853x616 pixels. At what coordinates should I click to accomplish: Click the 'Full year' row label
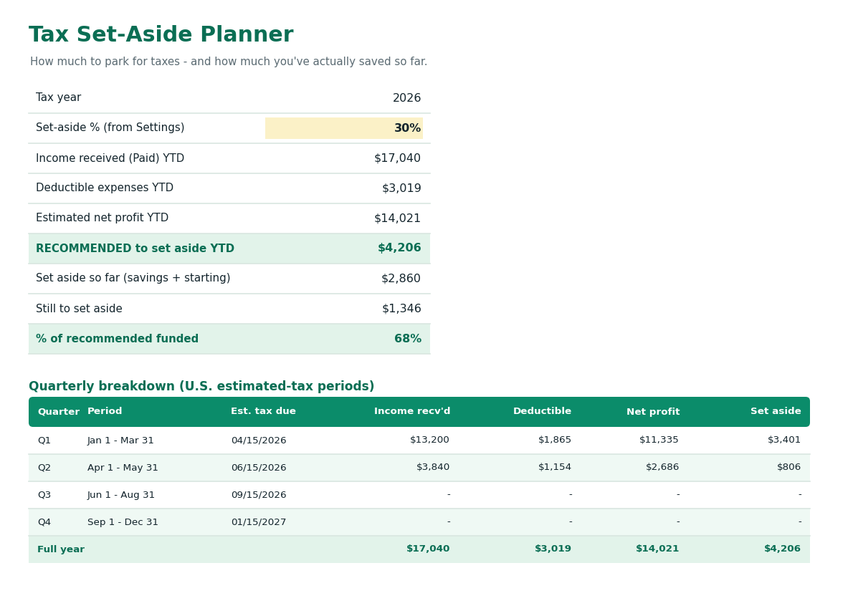[x=61, y=549]
